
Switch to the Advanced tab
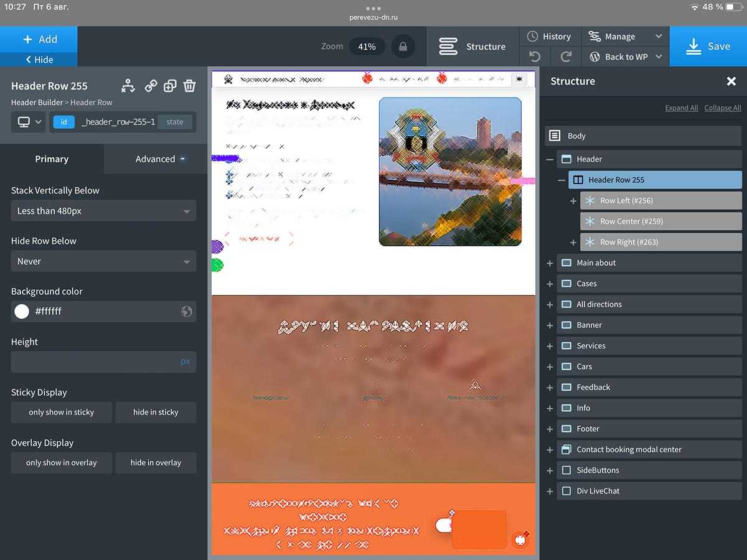[x=156, y=159]
